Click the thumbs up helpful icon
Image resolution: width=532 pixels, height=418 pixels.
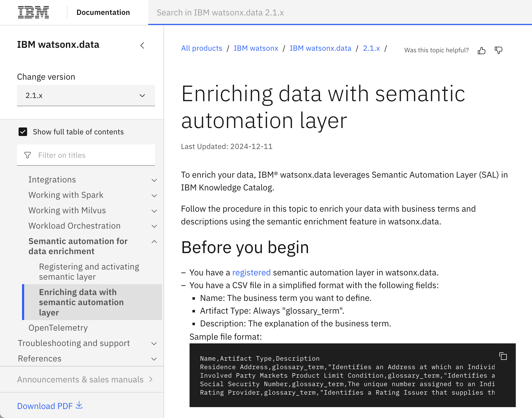(481, 50)
